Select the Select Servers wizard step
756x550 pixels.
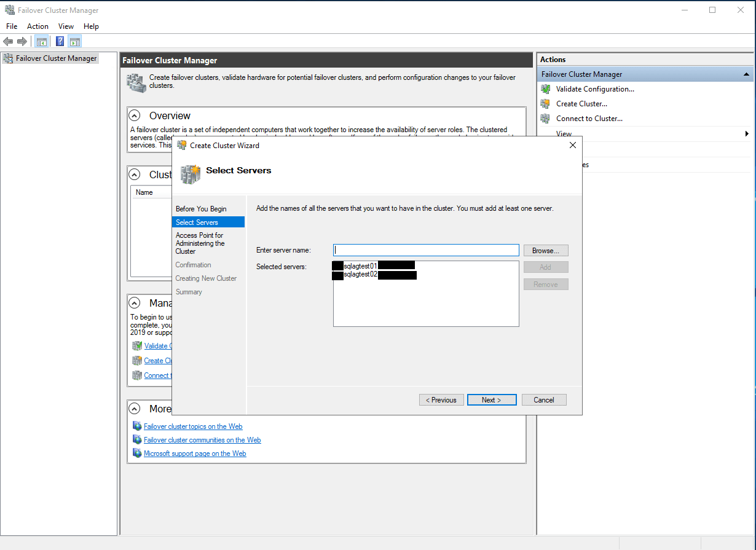tap(208, 222)
